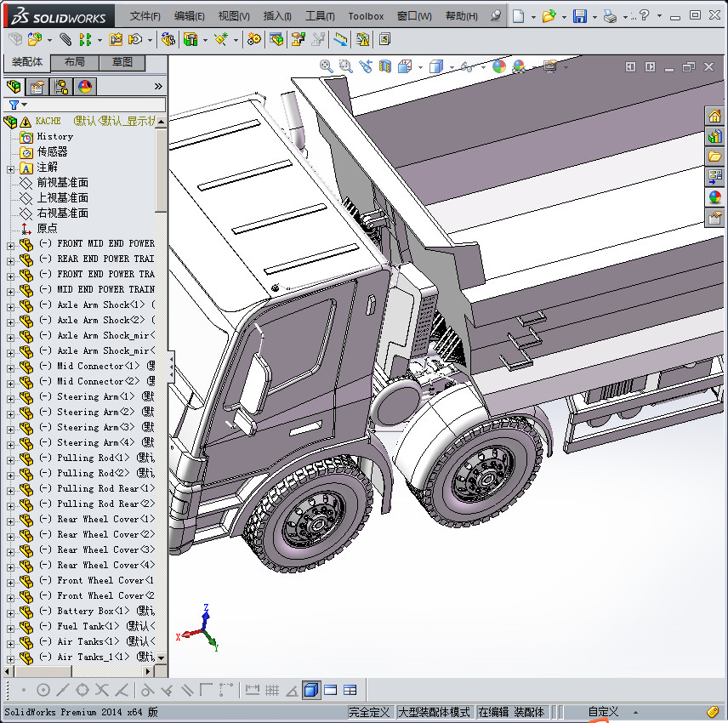Open the Toolbox menu item

click(x=366, y=16)
